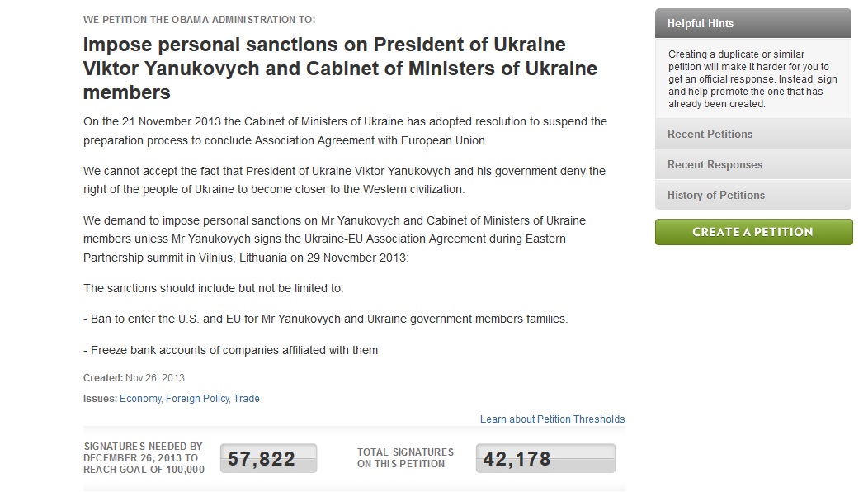The height and width of the screenshot is (492, 868).
Task: Click the 42,178 total signatures counter
Action: [545, 459]
